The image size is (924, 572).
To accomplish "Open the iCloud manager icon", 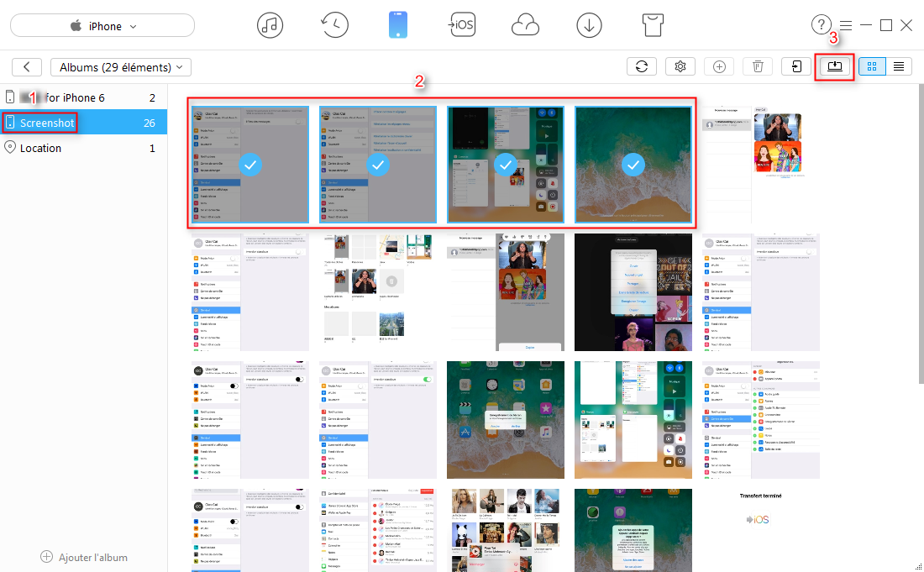I will click(x=525, y=26).
